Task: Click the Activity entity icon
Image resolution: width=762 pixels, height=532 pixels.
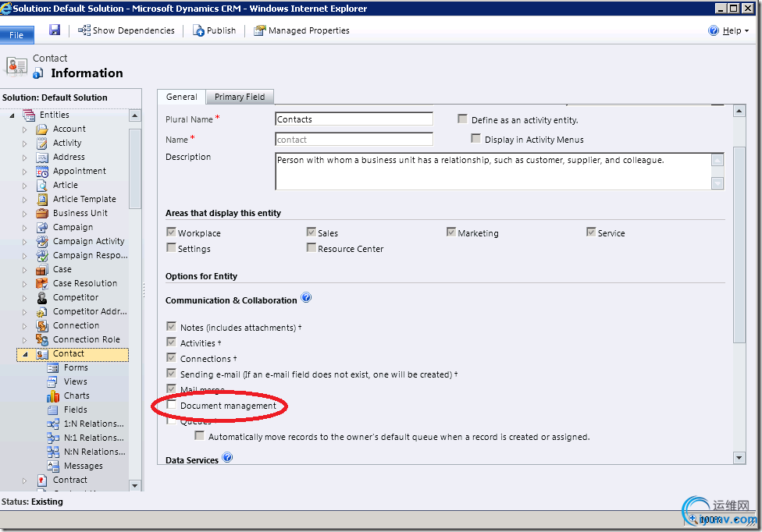Action: (42, 144)
